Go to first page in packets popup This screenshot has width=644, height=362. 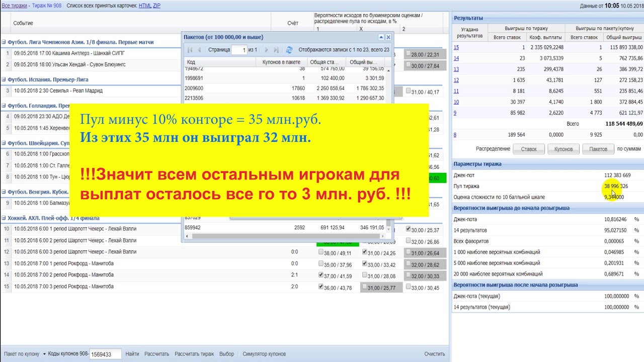point(190,50)
